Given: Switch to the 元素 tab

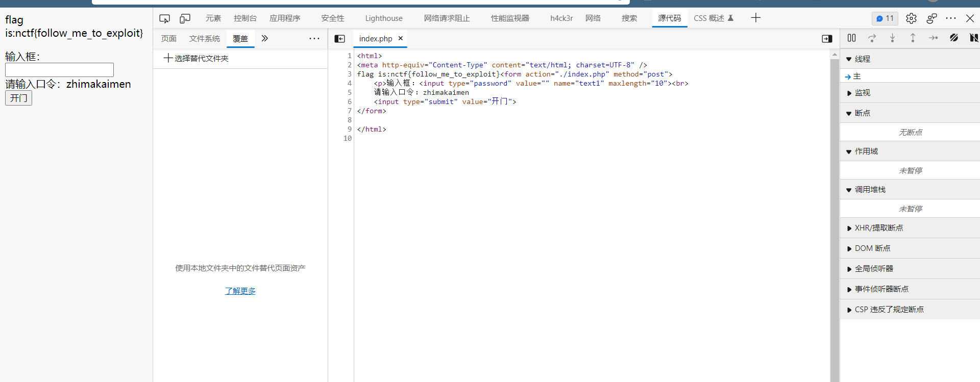Looking at the screenshot, I should (x=213, y=18).
